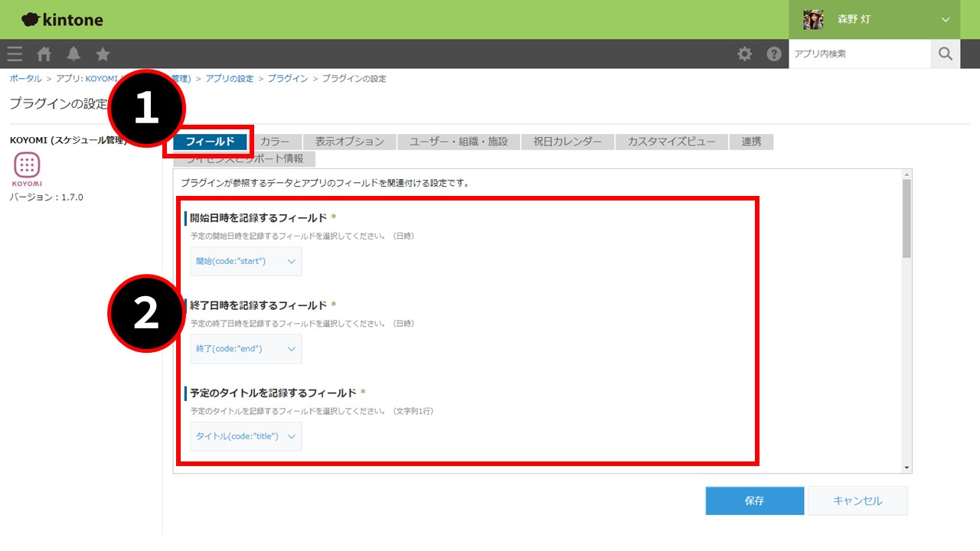This screenshot has height=551, width=980.
Task: Open notifications bell icon
Action: (x=73, y=54)
